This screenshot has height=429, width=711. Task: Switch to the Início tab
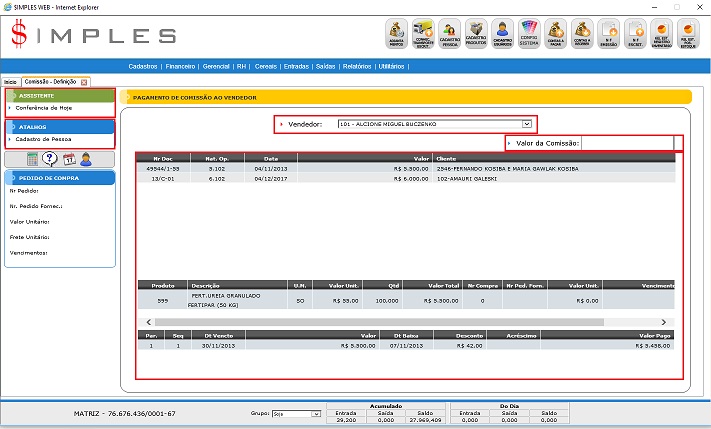10,81
